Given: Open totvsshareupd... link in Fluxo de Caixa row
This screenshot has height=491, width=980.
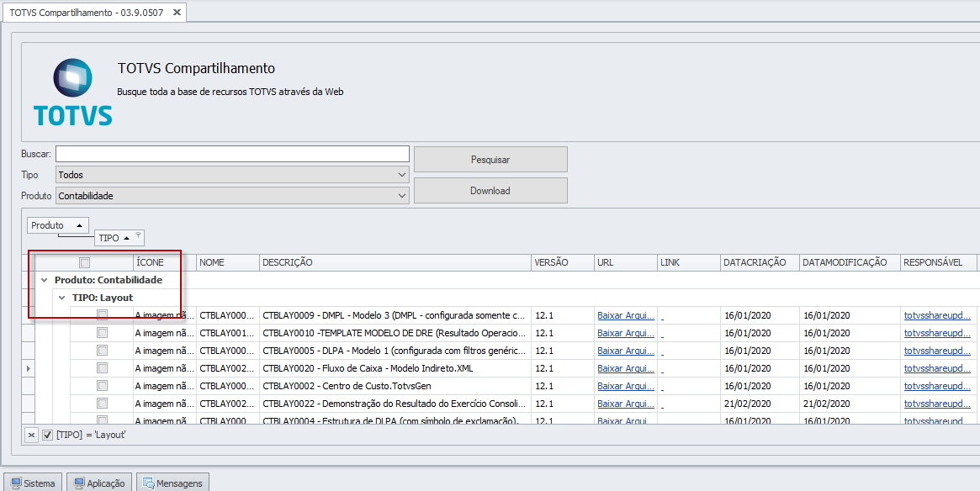Looking at the screenshot, I should tap(937, 368).
